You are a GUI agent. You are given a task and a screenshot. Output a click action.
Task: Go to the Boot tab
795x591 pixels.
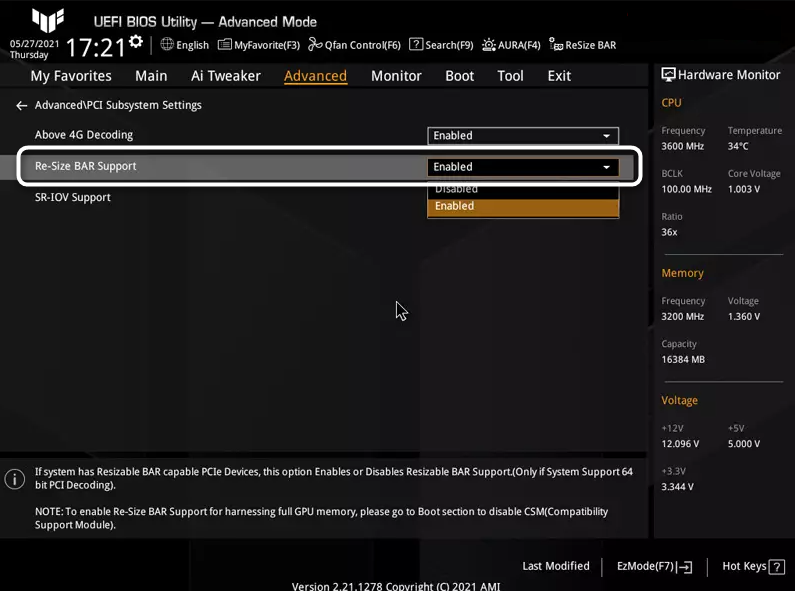(x=459, y=76)
